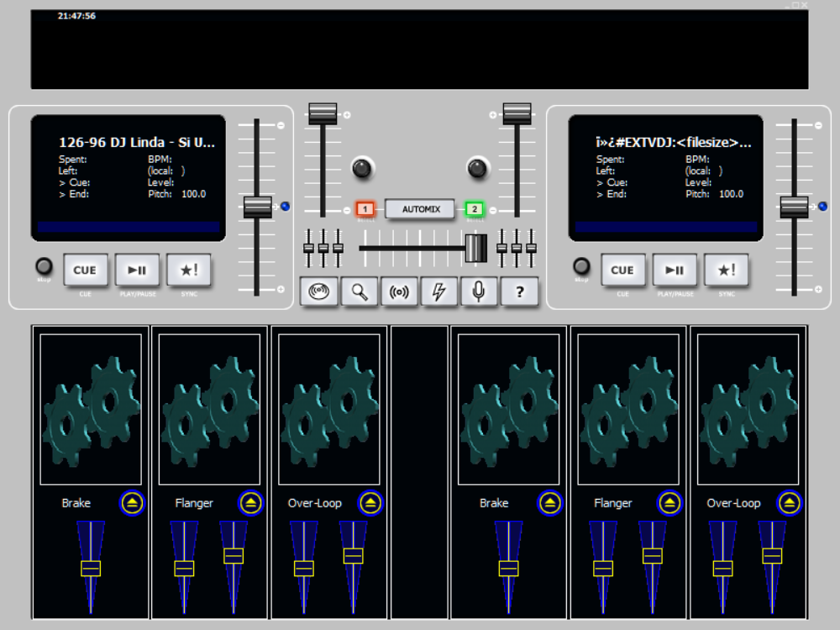Click the left deck Flanger gears image

coord(209,410)
